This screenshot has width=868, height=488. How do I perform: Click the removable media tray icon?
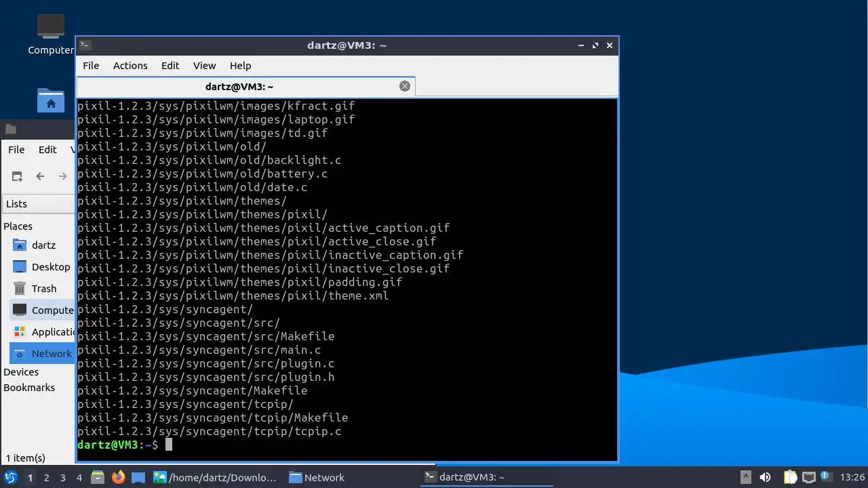745,477
